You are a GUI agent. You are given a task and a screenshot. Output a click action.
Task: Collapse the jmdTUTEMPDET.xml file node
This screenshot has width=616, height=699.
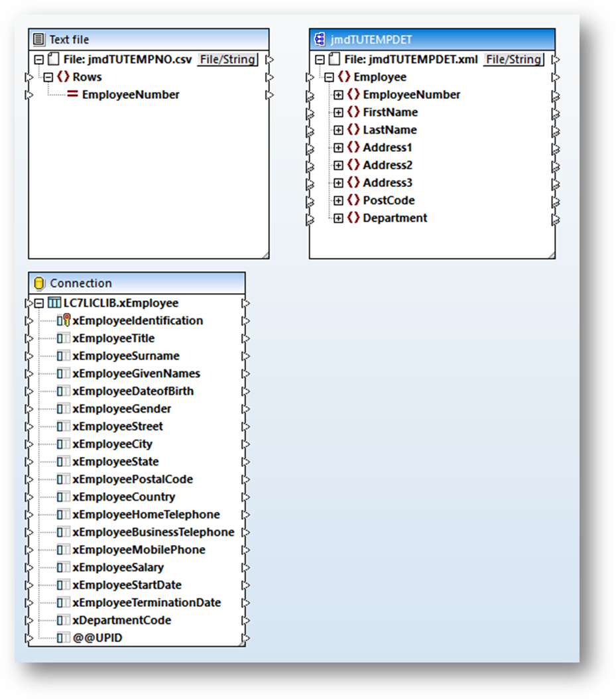pos(320,59)
